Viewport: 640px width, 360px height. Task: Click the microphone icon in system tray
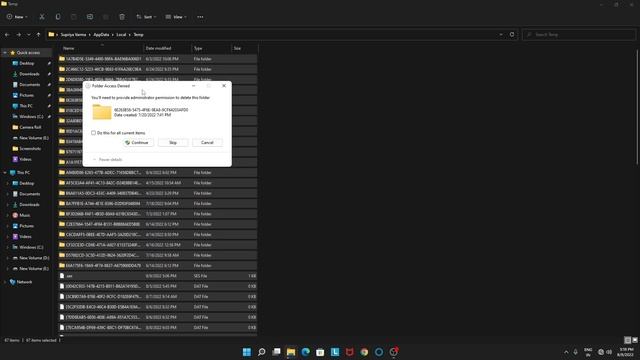[x=576, y=352]
